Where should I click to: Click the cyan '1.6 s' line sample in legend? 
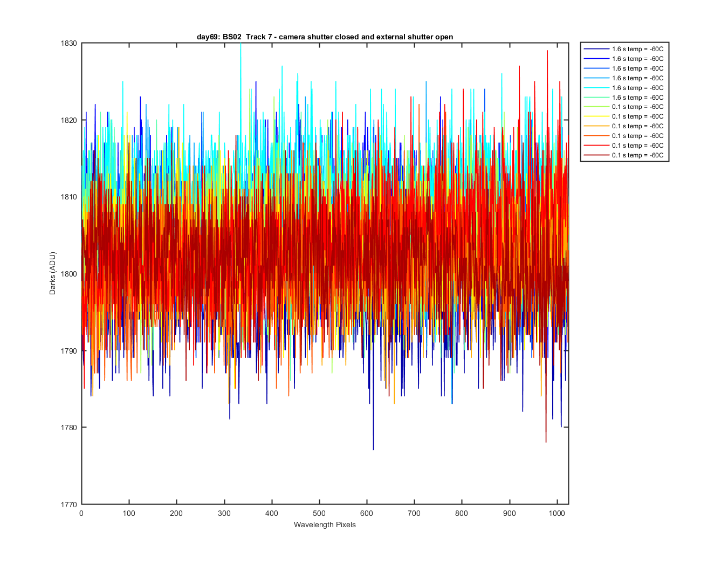click(596, 88)
